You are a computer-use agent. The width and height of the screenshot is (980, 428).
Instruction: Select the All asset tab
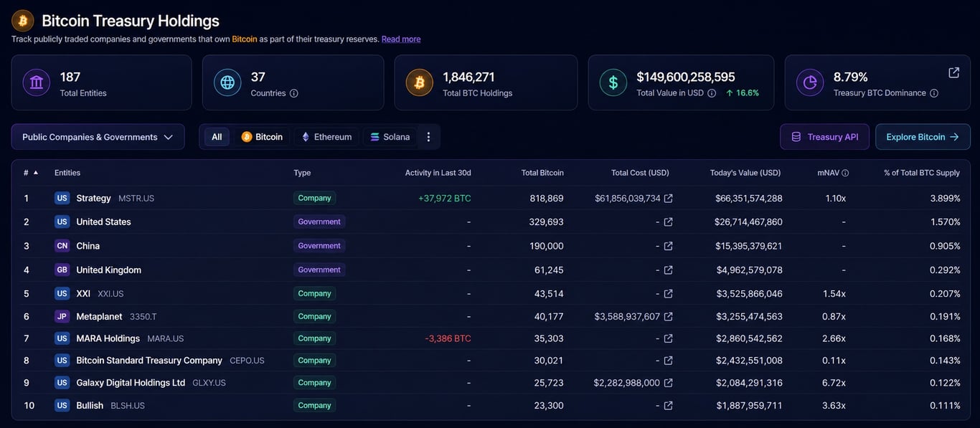[x=217, y=137]
